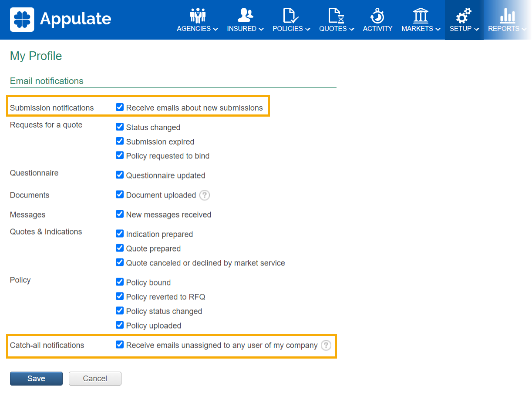Click the Appulate clover logo icon

point(22,19)
